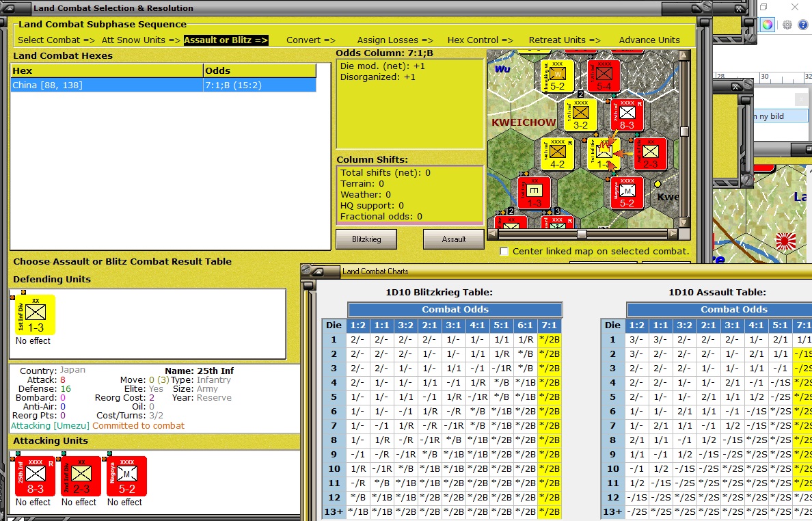Close the small yellow panel with X

pyautogui.click(x=735, y=86)
